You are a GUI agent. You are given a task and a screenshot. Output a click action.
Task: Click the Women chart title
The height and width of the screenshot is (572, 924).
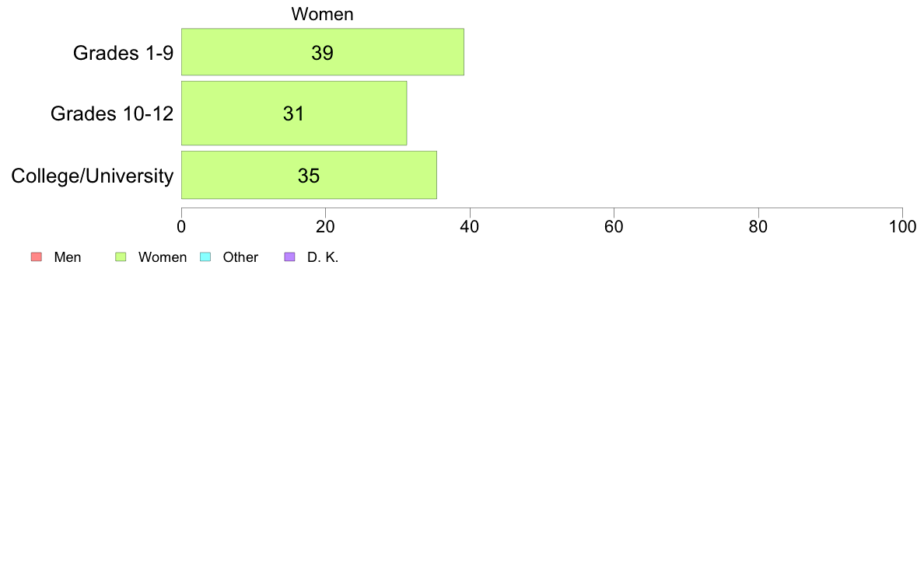(322, 14)
